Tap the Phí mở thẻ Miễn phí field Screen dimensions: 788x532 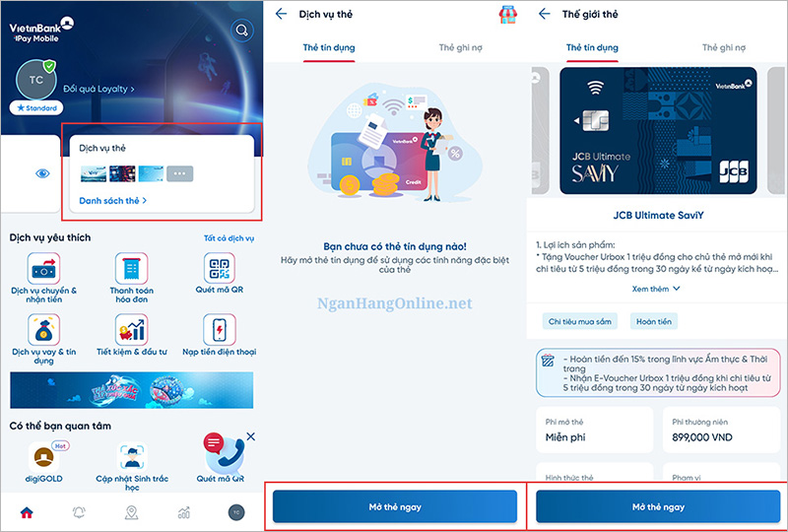tap(595, 431)
